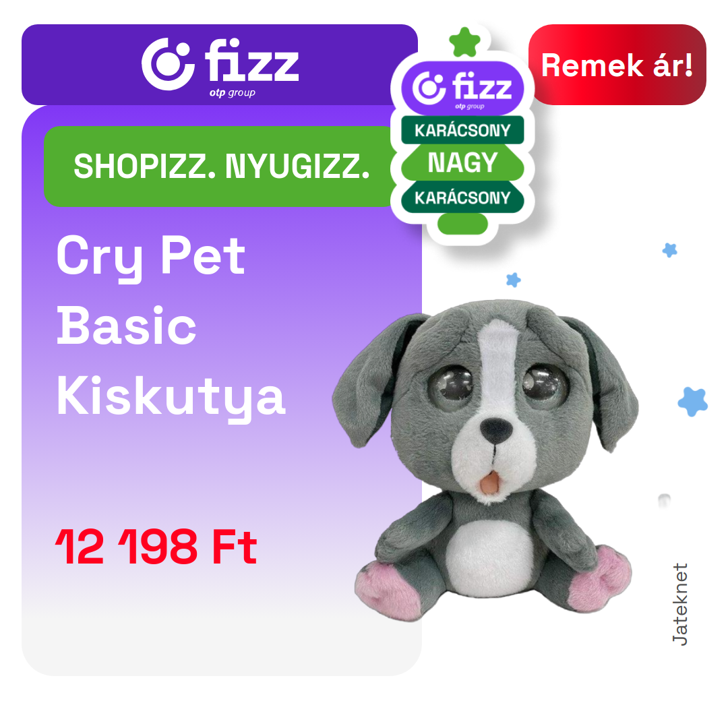This screenshot has width=728, height=728.
Task: Select the top KARÁCSONY label
Action: click(462, 130)
